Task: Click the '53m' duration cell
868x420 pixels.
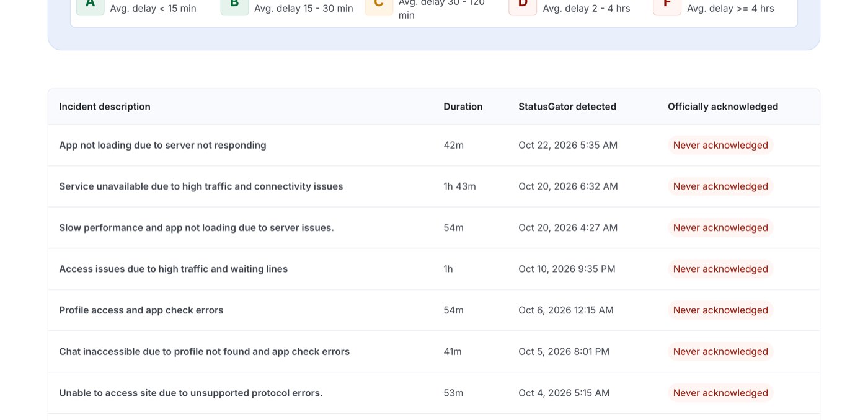Action: tap(453, 393)
